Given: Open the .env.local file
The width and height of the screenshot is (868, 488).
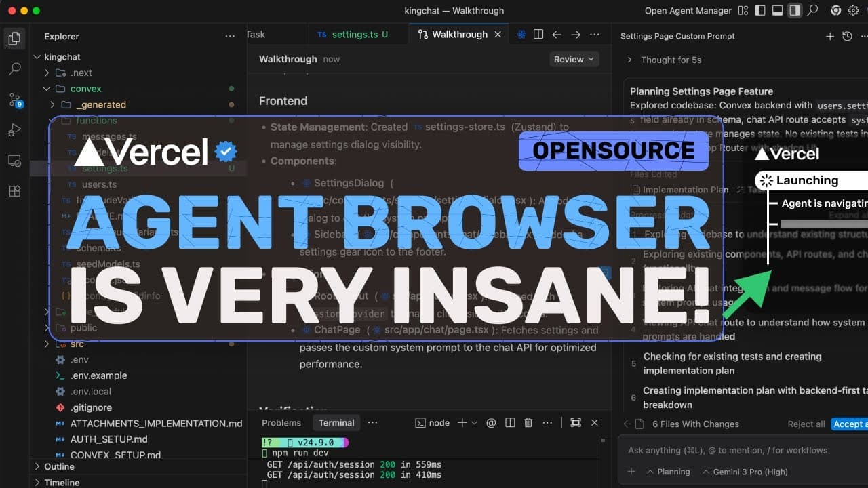Looking at the screenshot, I should tap(90, 392).
